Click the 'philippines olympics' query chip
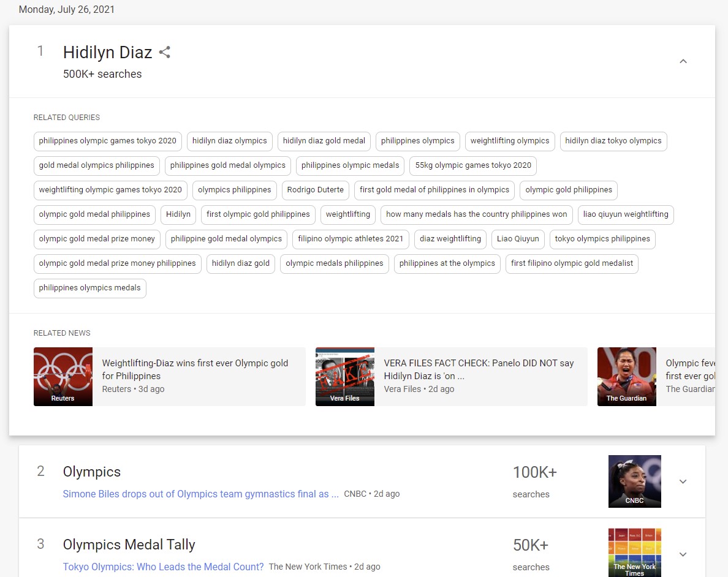This screenshot has width=728, height=577. 418,141
